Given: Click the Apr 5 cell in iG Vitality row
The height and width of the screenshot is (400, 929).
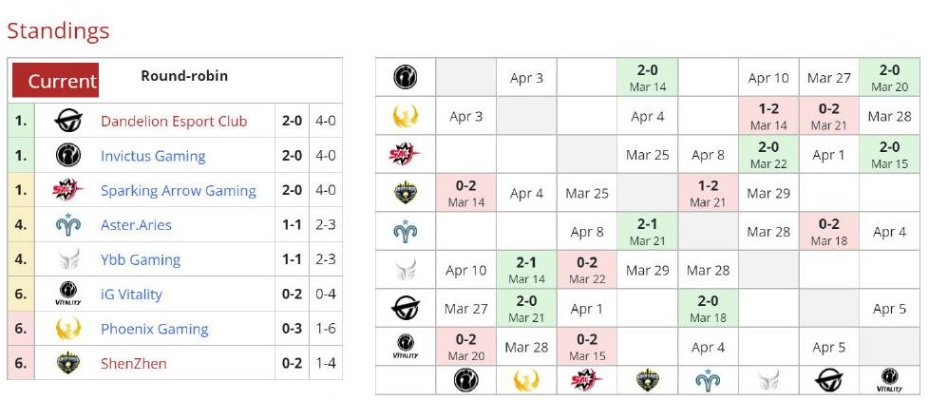Looking at the screenshot, I should 828,348.
